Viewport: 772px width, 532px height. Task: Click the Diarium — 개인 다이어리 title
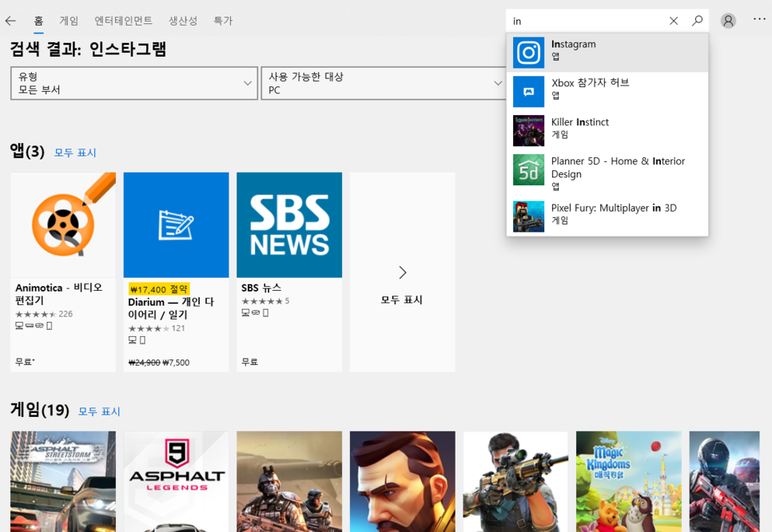171,308
